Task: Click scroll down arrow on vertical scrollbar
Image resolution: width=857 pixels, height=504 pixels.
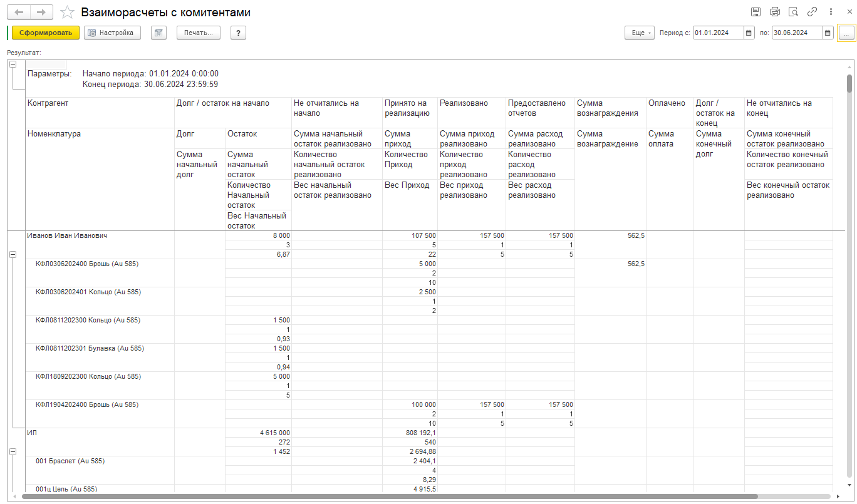Action: tap(849, 485)
